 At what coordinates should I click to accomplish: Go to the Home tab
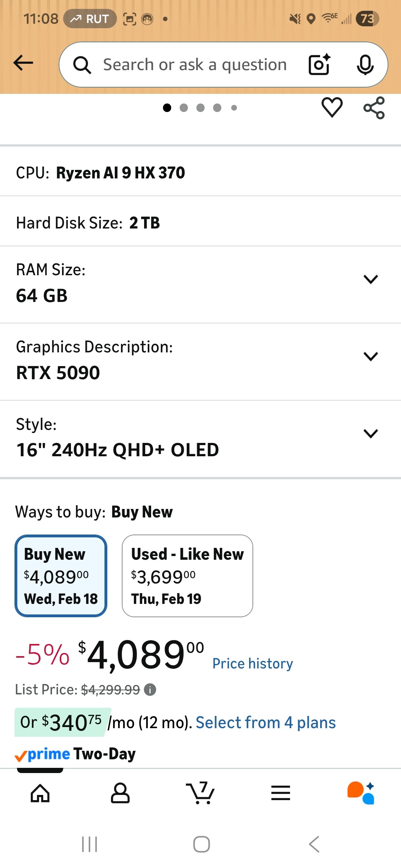pyautogui.click(x=40, y=793)
